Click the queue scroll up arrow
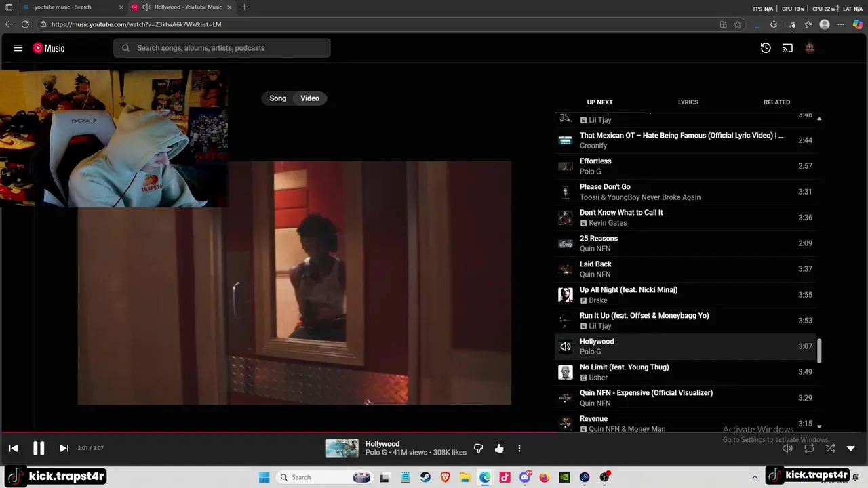 pyautogui.click(x=819, y=119)
